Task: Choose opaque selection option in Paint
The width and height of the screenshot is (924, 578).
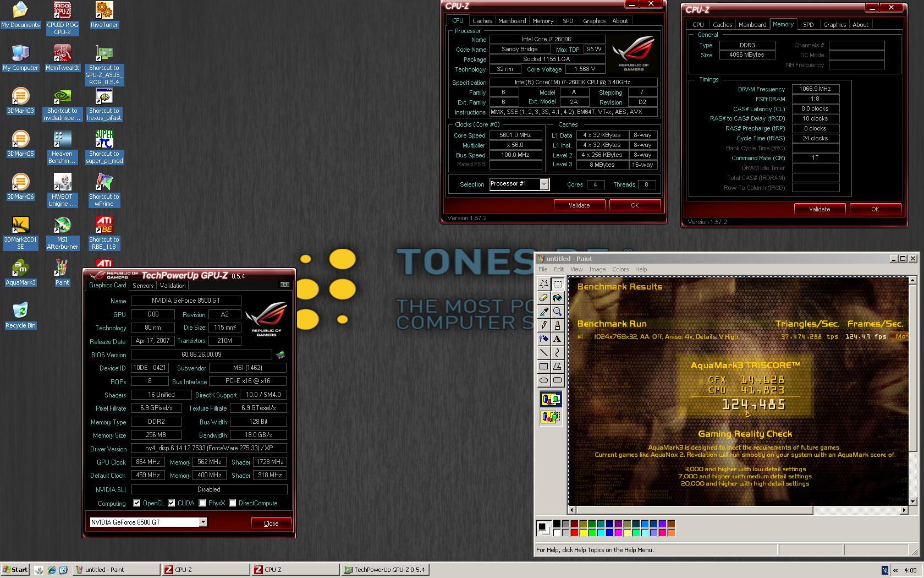Action: (551, 399)
